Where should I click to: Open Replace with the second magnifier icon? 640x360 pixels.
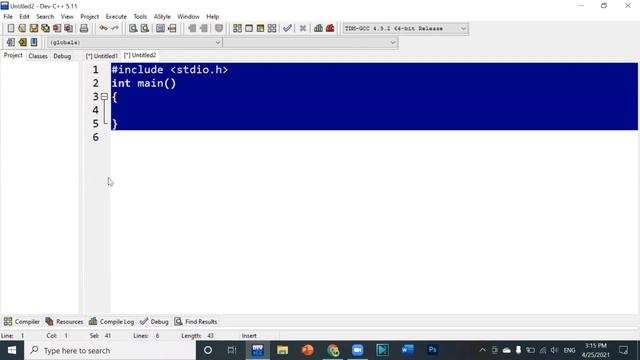click(x=145, y=28)
